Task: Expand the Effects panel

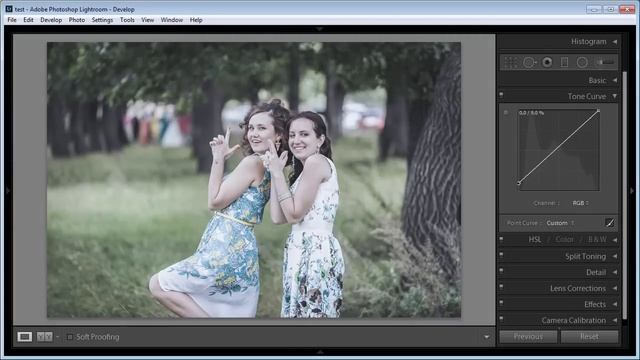Action: click(615, 304)
